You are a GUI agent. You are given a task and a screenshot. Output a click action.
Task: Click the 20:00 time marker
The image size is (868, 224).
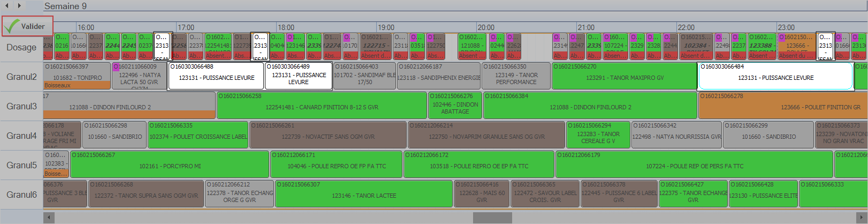pos(486,27)
